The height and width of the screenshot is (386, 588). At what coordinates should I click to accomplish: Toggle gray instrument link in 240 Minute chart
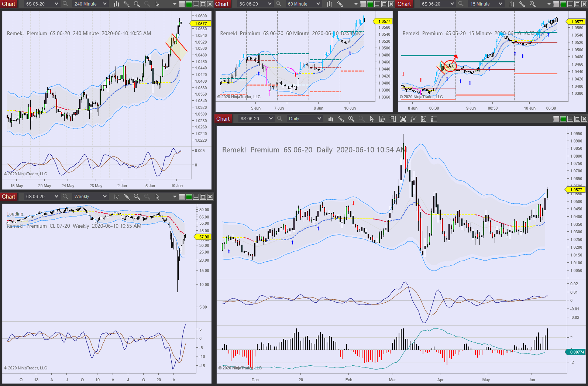(182, 4)
